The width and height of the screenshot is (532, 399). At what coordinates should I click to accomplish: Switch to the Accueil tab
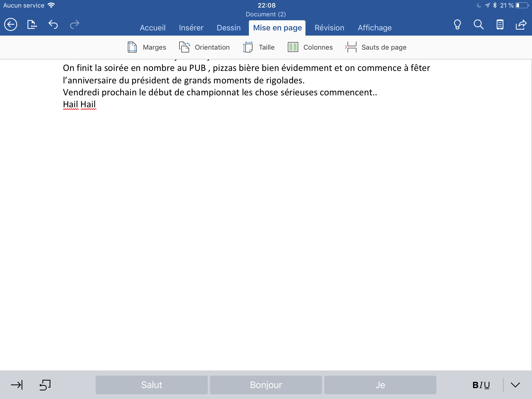point(152,28)
